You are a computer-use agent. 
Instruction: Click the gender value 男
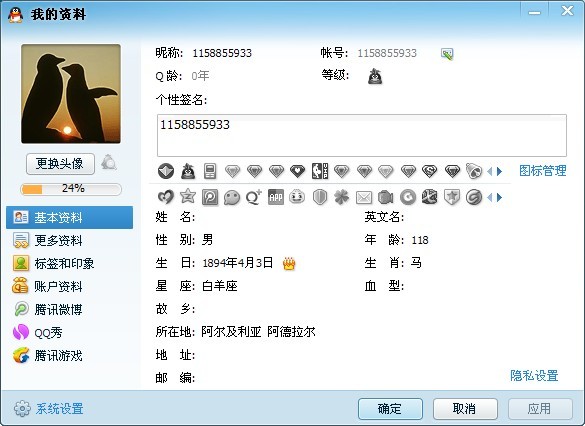pos(207,240)
